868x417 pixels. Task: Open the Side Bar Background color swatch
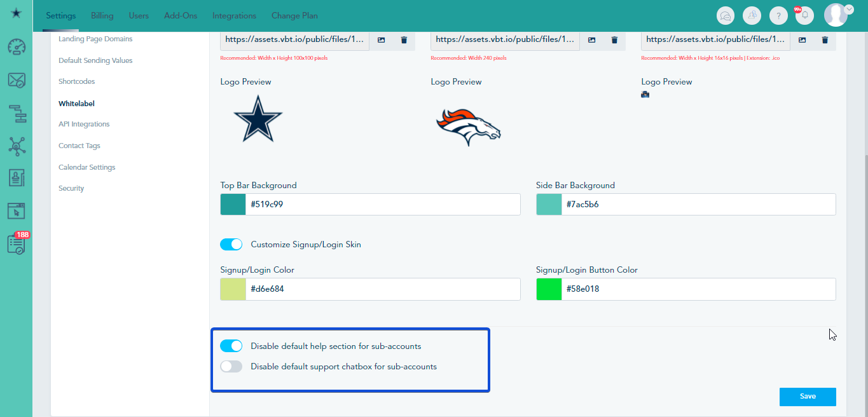point(549,205)
